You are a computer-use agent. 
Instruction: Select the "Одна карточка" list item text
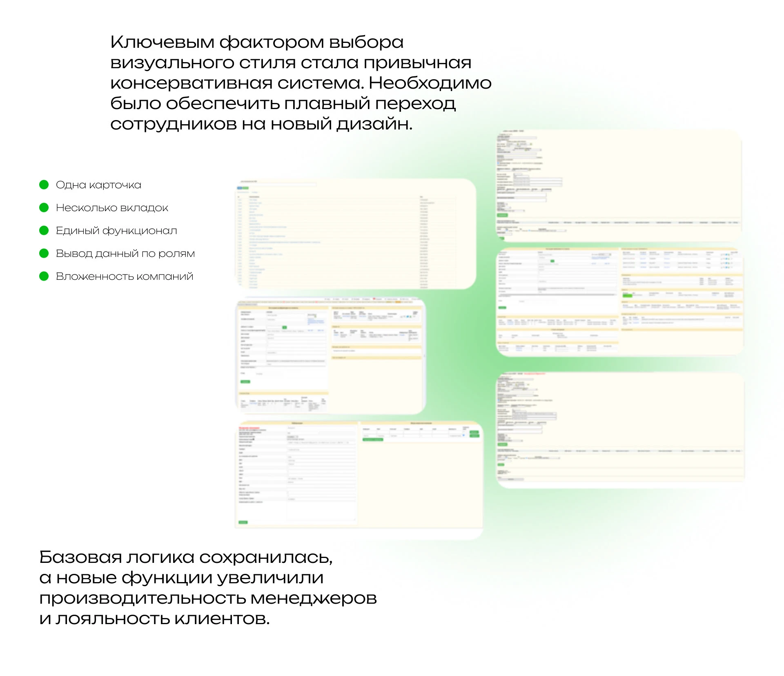(x=98, y=185)
